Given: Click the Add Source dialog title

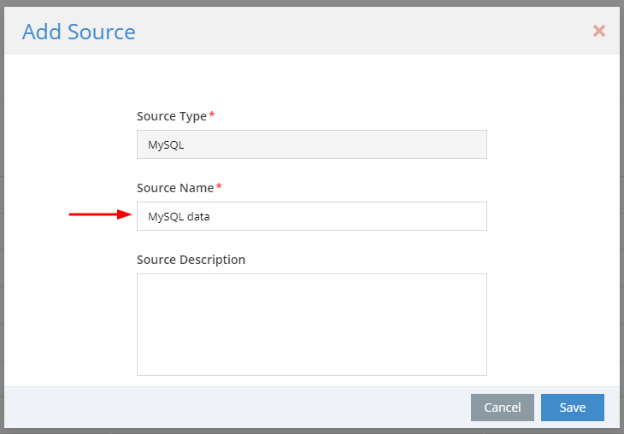Looking at the screenshot, I should point(79,32).
